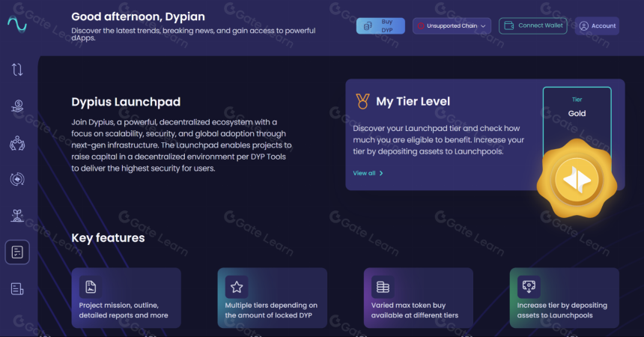Image resolution: width=644 pixels, height=337 pixels.
Task: Click the gold tier badge medallion
Action: coord(577,179)
